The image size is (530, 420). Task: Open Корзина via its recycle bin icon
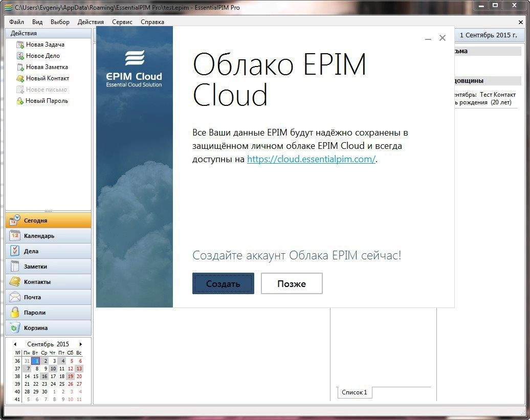pyautogui.click(x=14, y=327)
